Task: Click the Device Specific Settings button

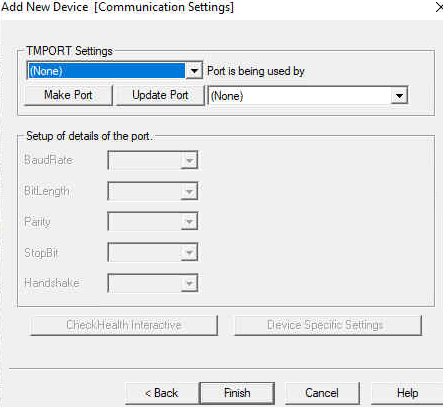Action: tap(328, 325)
